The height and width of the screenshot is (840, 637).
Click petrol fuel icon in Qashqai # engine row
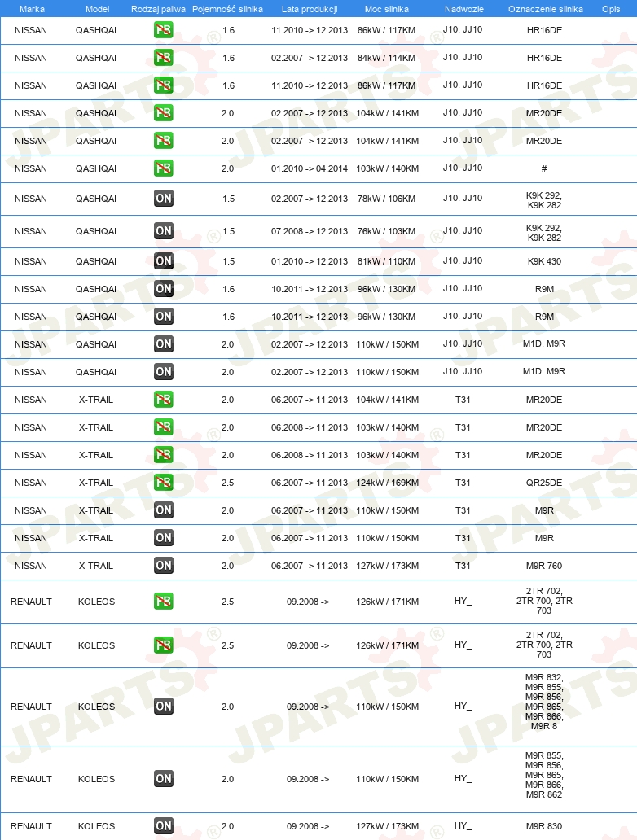click(163, 168)
